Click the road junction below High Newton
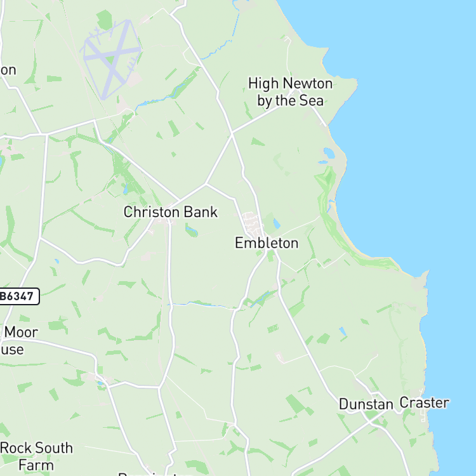 [232, 133]
